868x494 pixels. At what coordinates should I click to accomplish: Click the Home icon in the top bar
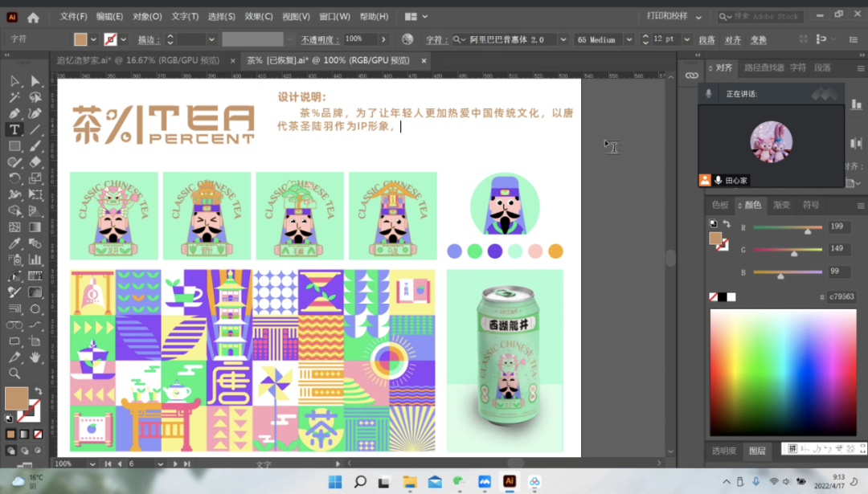pos(33,17)
